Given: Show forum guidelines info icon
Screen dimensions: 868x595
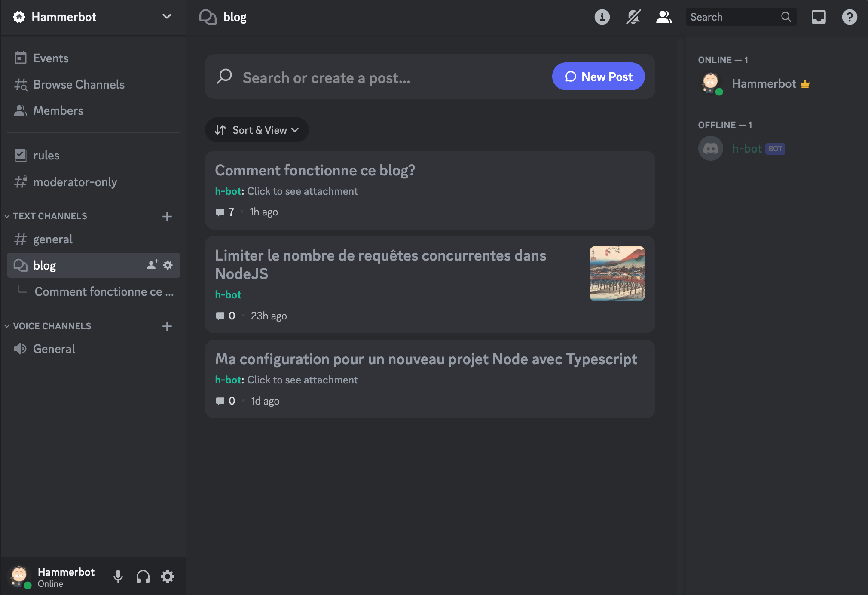Looking at the screenshot, I should (x=602, y=17).
